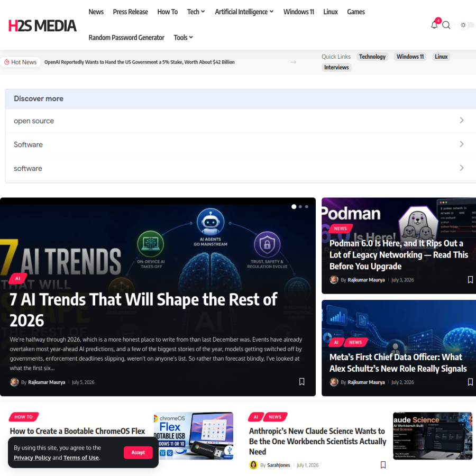Open the Games menu item
The height and width of the screenshot is (476, 476).
click(356, 12)
